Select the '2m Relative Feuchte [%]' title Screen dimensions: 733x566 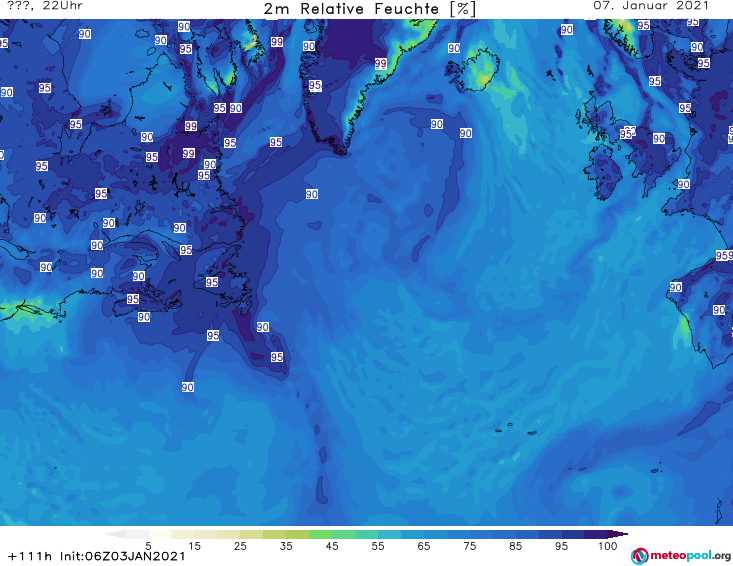click(x=370, y=9)
